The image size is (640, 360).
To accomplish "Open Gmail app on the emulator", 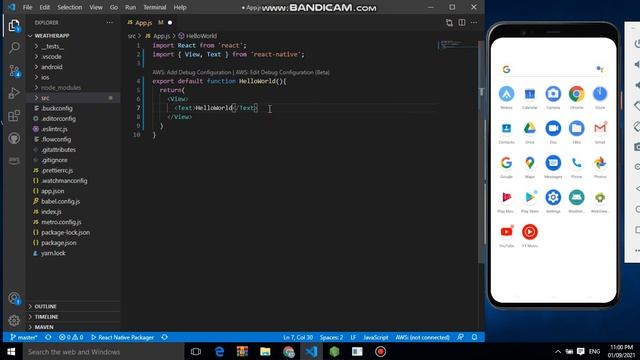I will [600, 129].
